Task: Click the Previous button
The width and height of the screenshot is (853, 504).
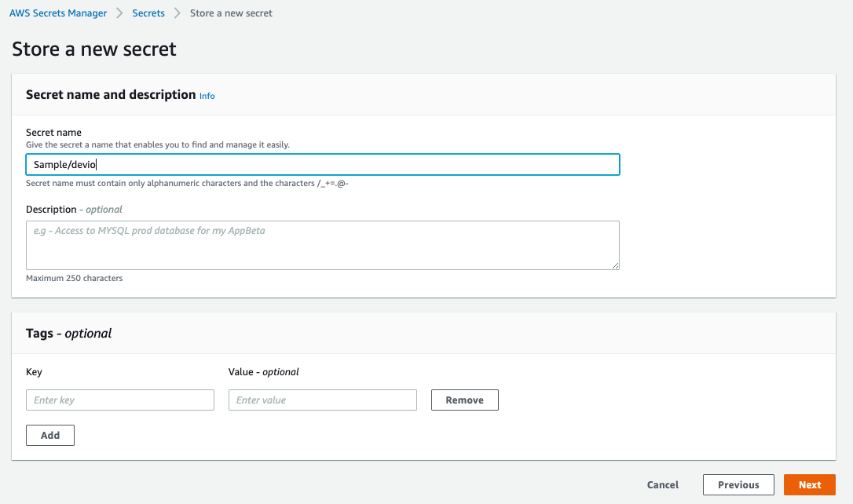Action: pyautogui.click(x=738, y=484)
